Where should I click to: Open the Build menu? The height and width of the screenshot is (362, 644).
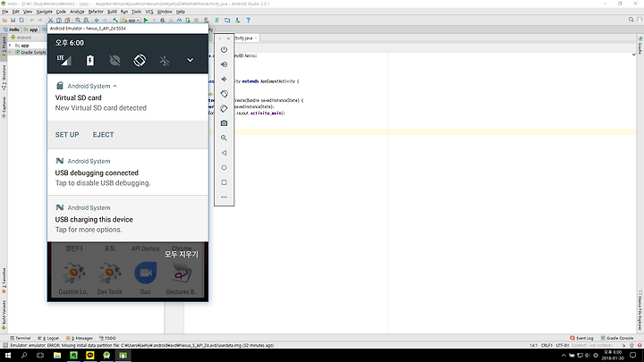point(112,12)
